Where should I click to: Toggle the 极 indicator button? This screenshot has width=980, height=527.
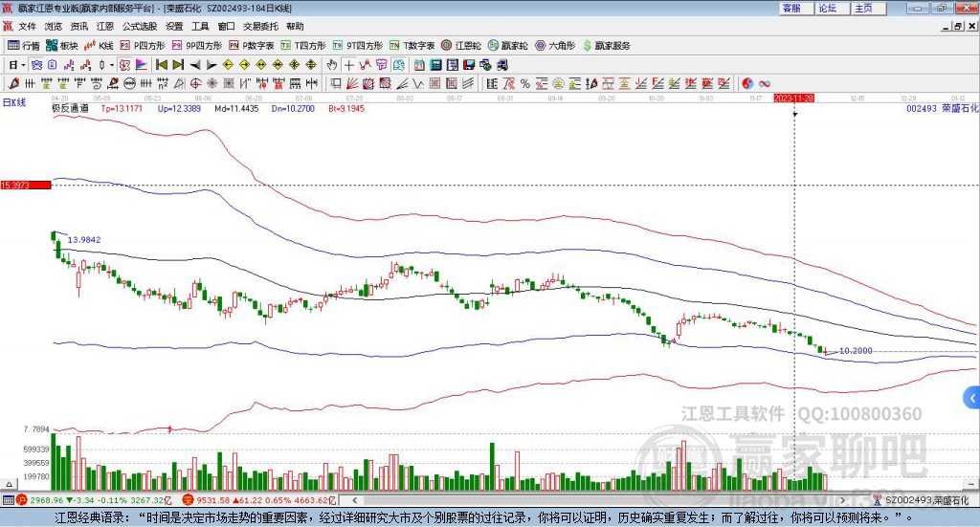pyautogui.click(x=125, y=65)
